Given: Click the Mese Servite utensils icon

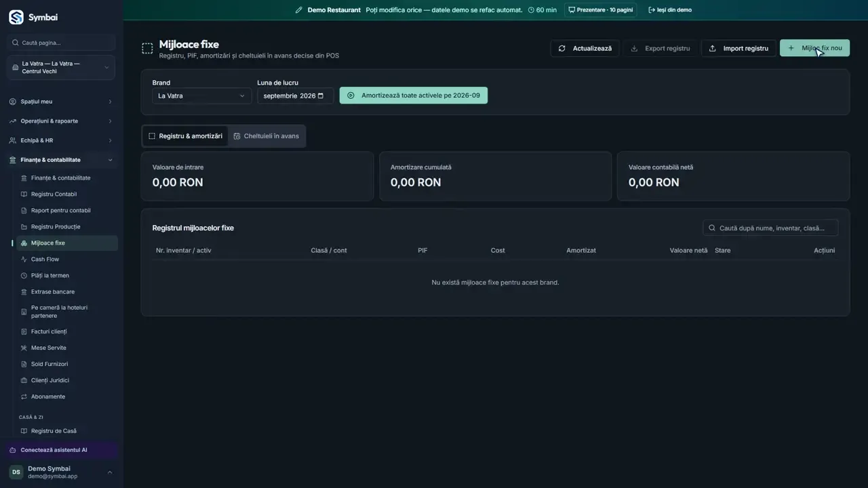Looking at the screenshot, I should (x=24, y=348).
